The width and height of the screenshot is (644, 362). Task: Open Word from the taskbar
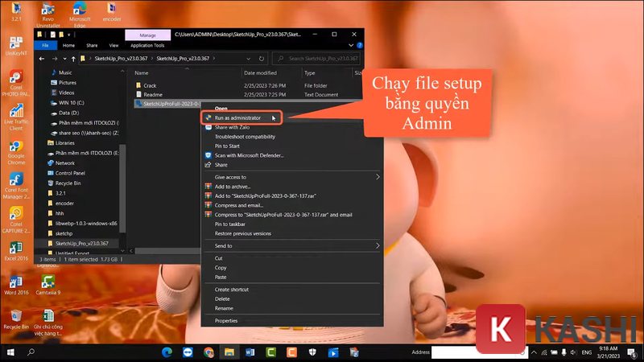click(x=250, y=352)
